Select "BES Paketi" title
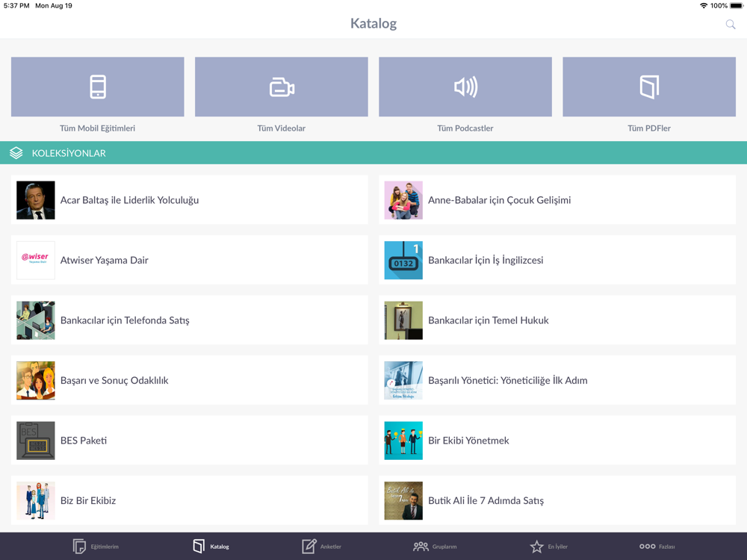The width and height of the screenshot is (747, 560). 84,441
